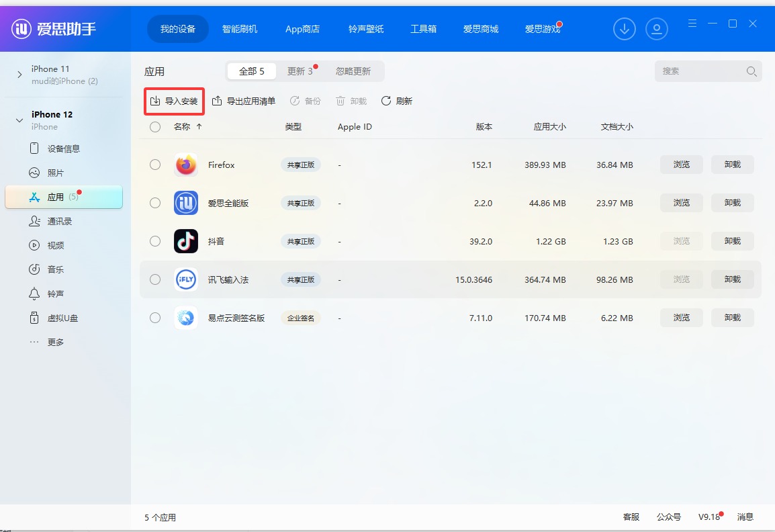Sort by the 类型 column header

point(293,126)
